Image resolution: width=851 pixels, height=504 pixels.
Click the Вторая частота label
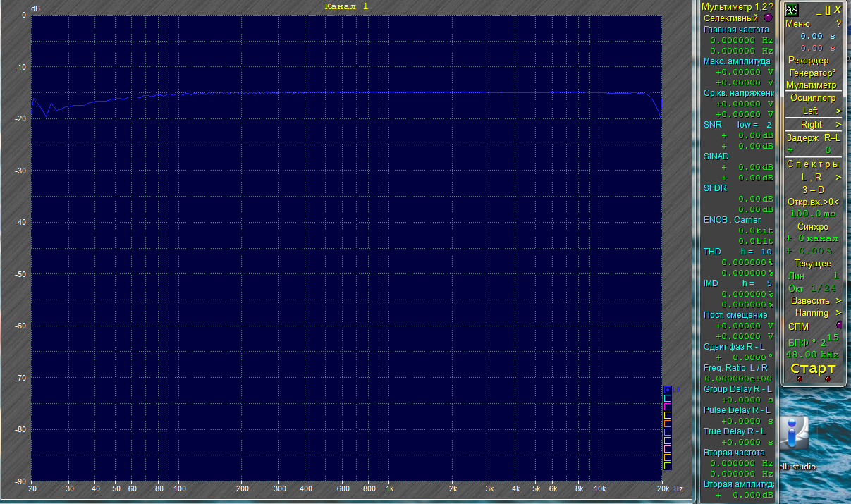tap(734, 453)
